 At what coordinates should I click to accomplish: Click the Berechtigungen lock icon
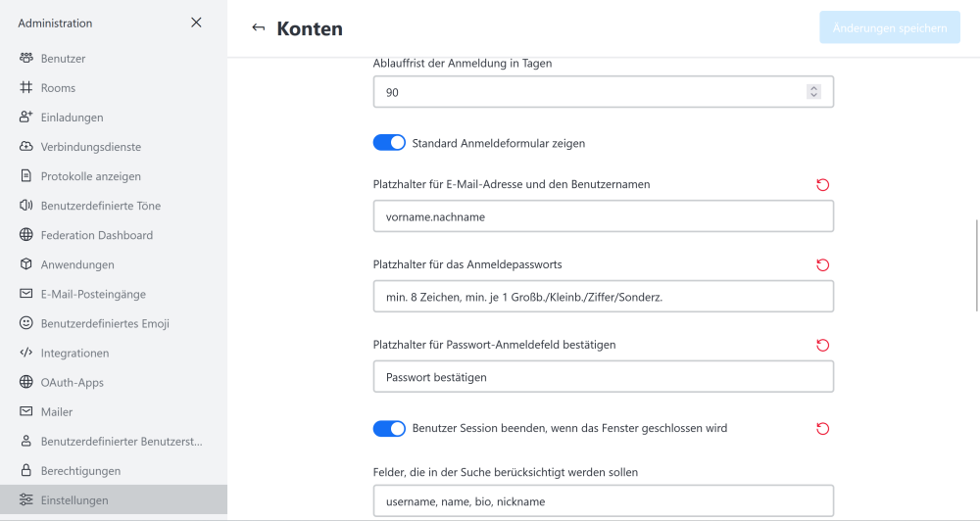click(x=25, y=470)
